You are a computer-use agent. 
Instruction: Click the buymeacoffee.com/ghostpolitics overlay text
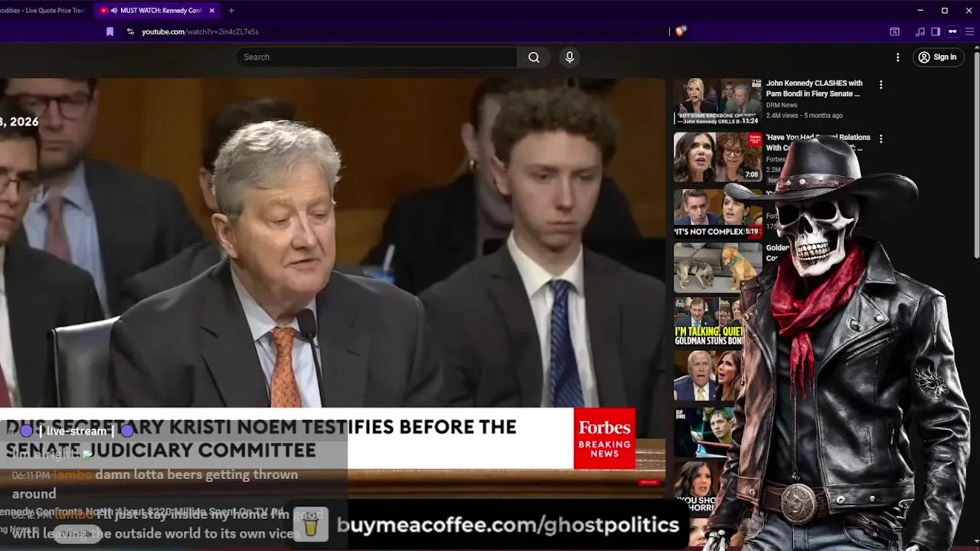tap(508, 525)
